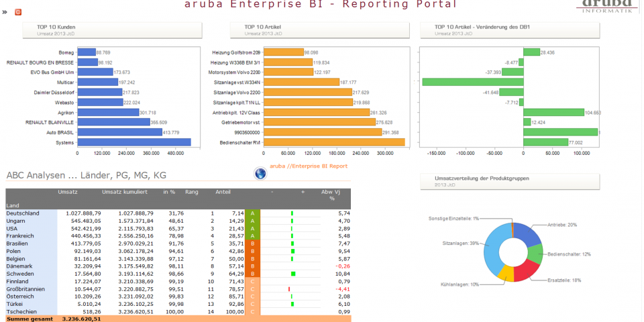
Task: Select the large negative green bar
Action: [473, 82]
